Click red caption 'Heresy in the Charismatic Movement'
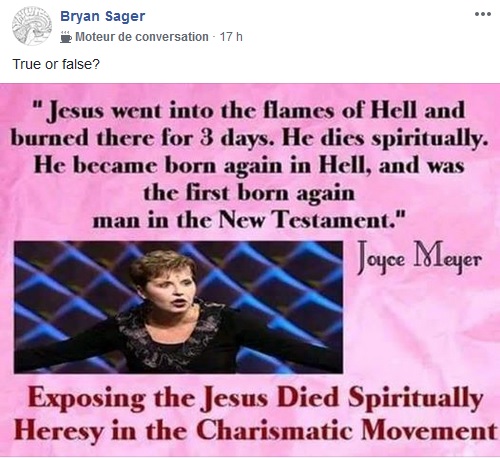This screenshot has width=500, height=458. tap(256, 430)
